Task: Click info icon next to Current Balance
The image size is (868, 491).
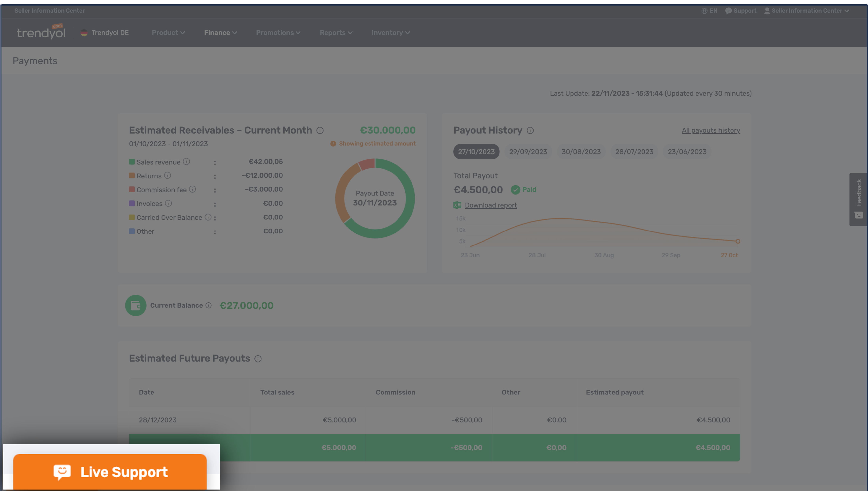Action: 209,305
